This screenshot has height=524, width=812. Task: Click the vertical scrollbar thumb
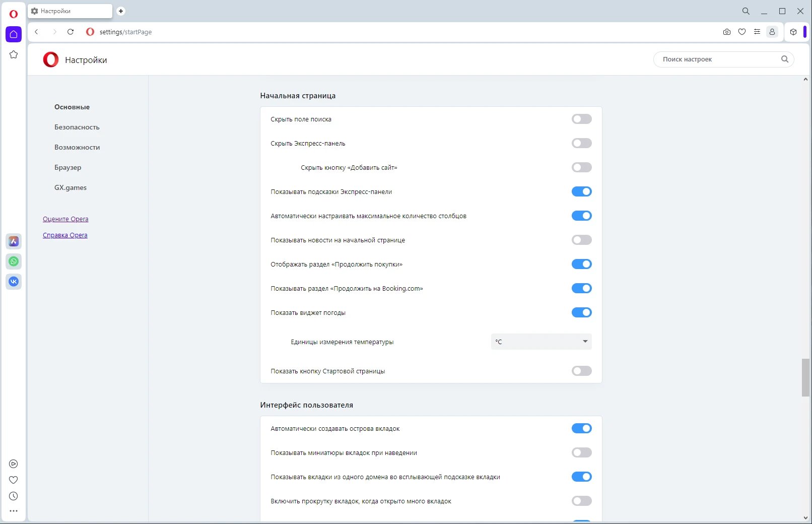(805, 377)
